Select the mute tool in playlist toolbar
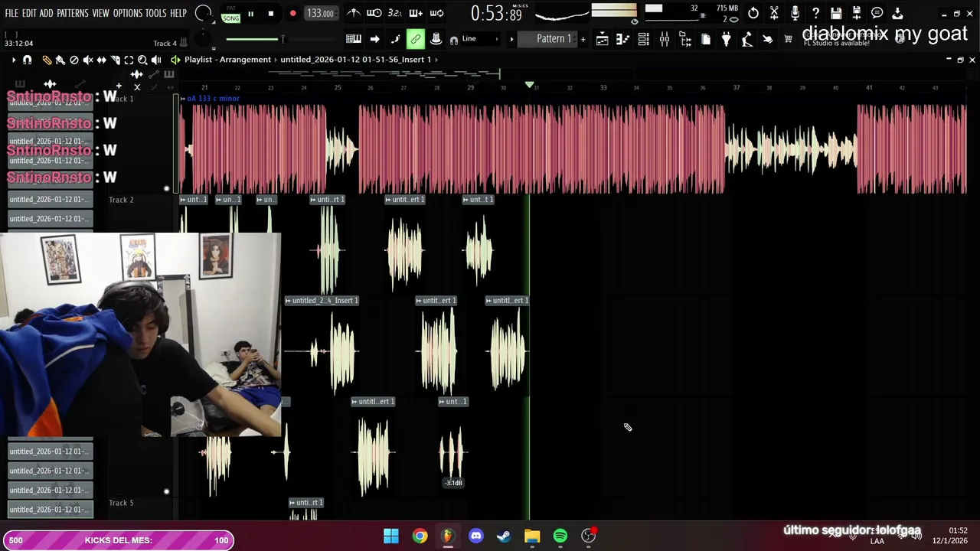This screenshot has width=980, height=551. 87,60
